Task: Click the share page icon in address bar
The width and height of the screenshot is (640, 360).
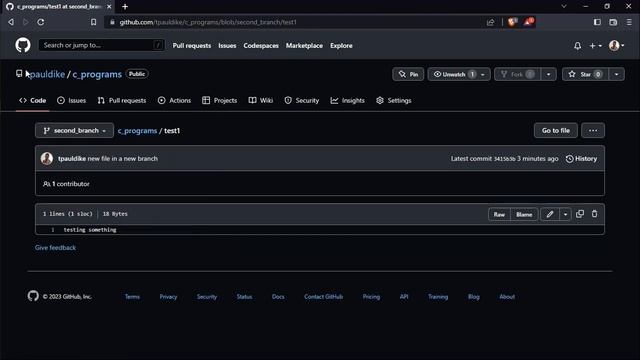Action: click(490, 22)
